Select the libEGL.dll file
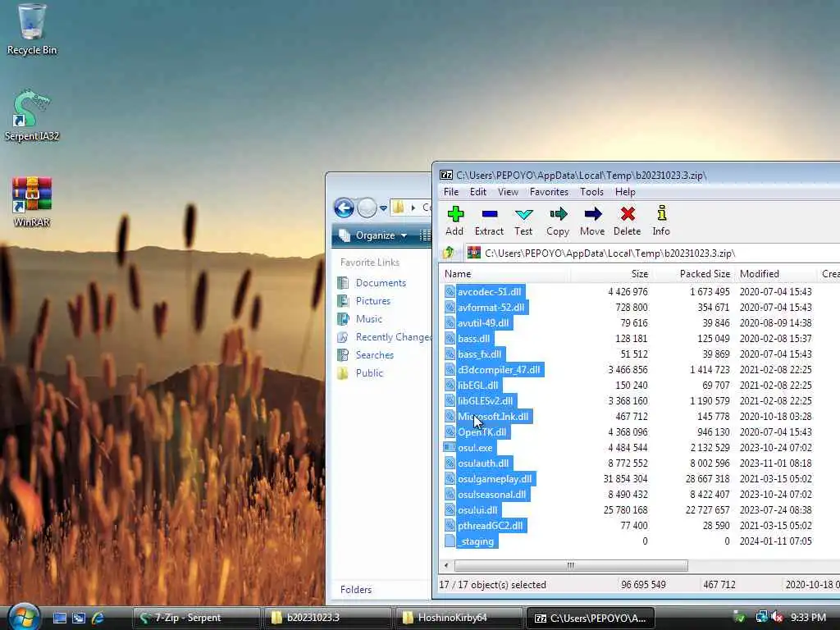This screenshot has width=840, height=630. click(x=478, y=386)
